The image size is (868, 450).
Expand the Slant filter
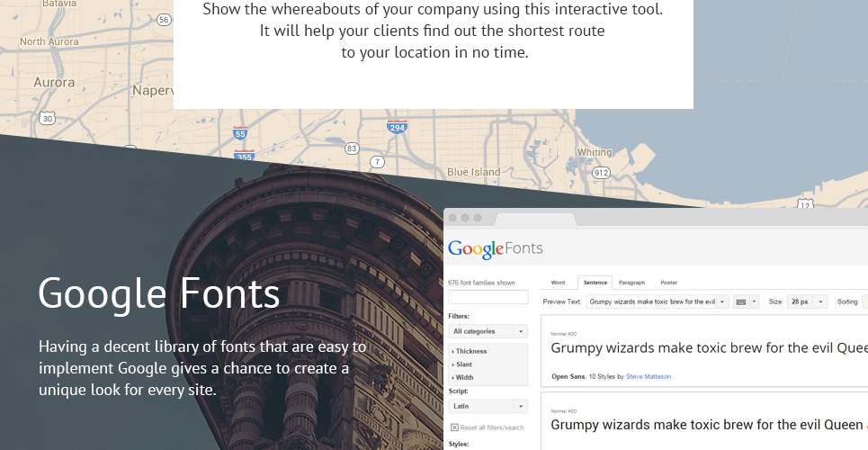coord(462,364)
